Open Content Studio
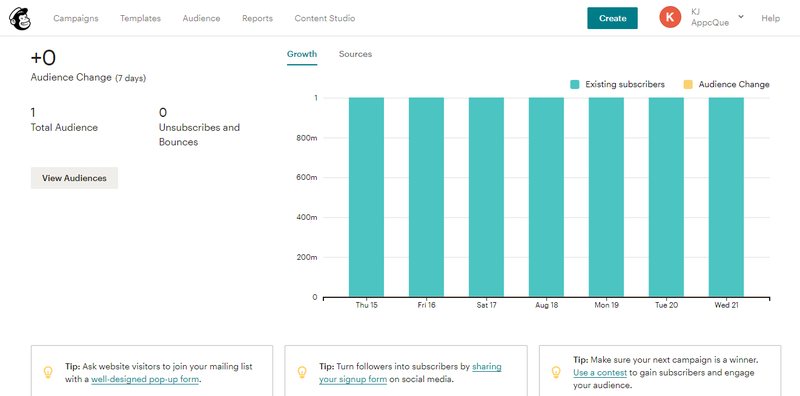Screen dimensions: 800x396 [324, 18]
